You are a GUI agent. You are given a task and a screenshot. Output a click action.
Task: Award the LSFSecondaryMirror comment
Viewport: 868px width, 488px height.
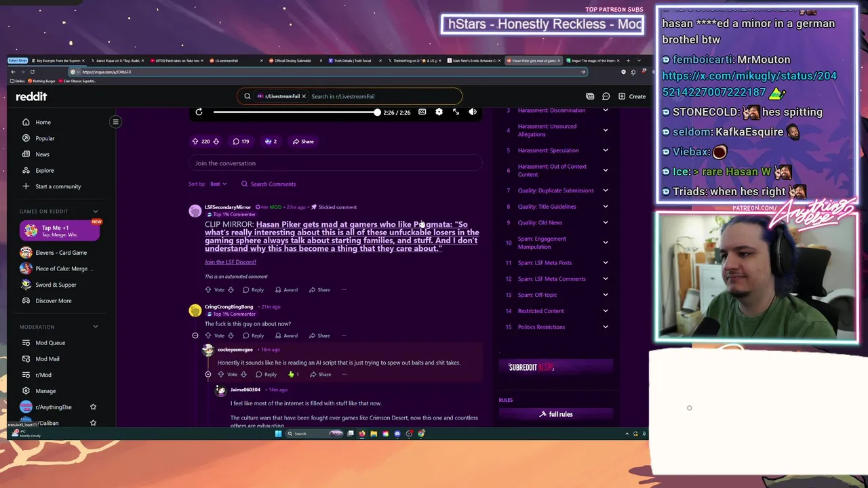(286, 290)
